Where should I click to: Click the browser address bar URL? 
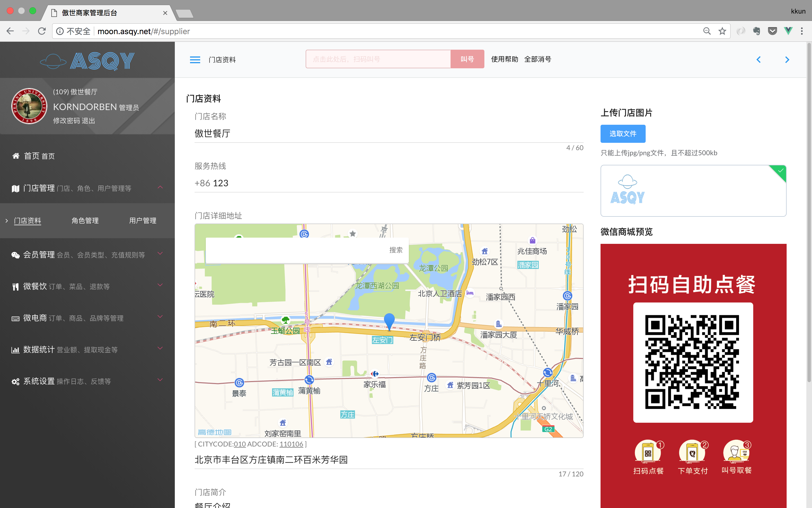tap(144, 31)
